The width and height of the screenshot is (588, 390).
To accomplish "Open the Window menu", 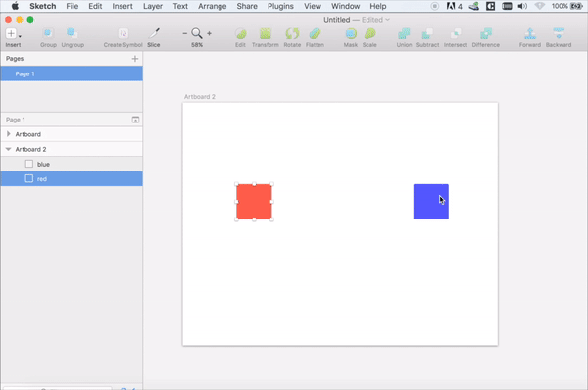I will [x=345, y=6].
